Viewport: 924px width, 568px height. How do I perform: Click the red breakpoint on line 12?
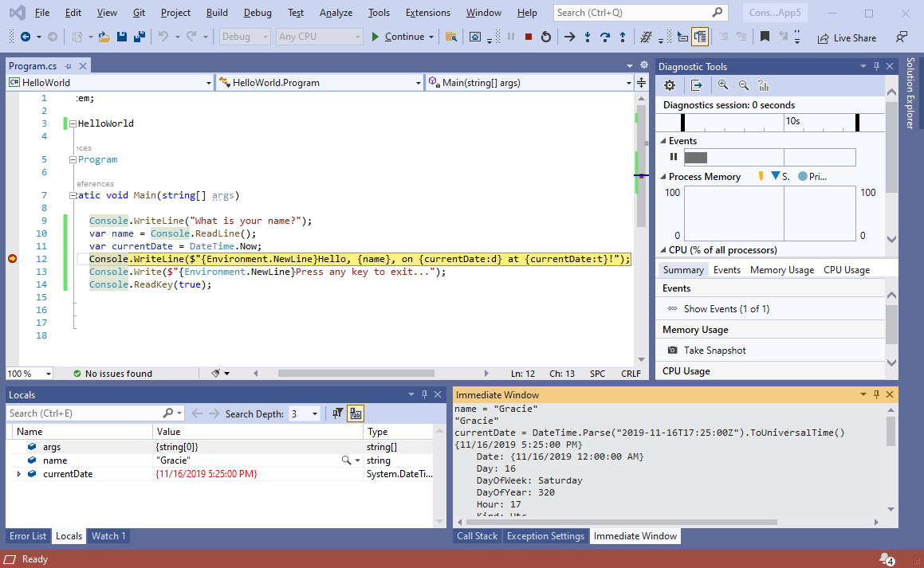click(x=12, y=259)
